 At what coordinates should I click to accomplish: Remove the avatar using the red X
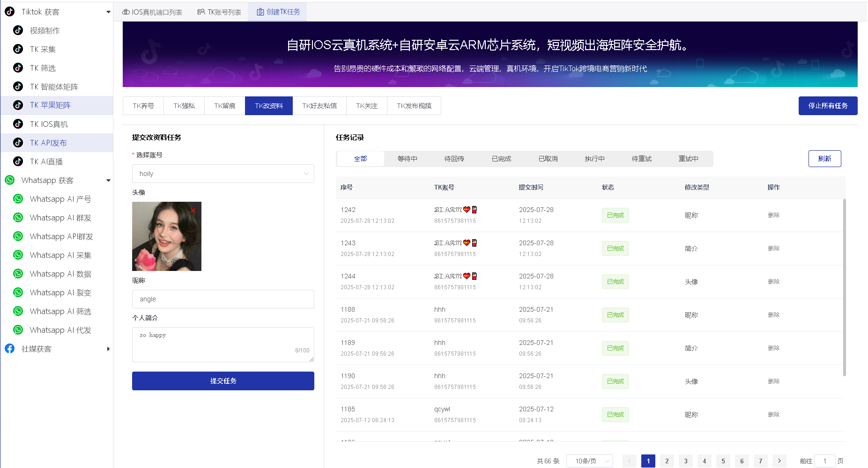click(193, 211)
